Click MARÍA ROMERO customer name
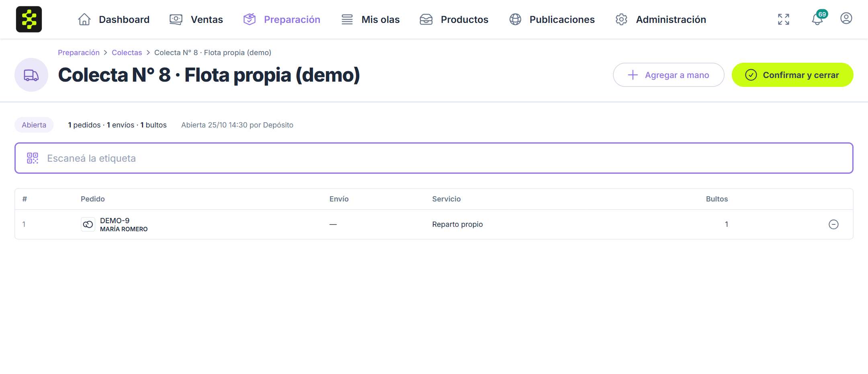This screenshot has height=374, width=868. pyautogui.click(x=124, y=229)
